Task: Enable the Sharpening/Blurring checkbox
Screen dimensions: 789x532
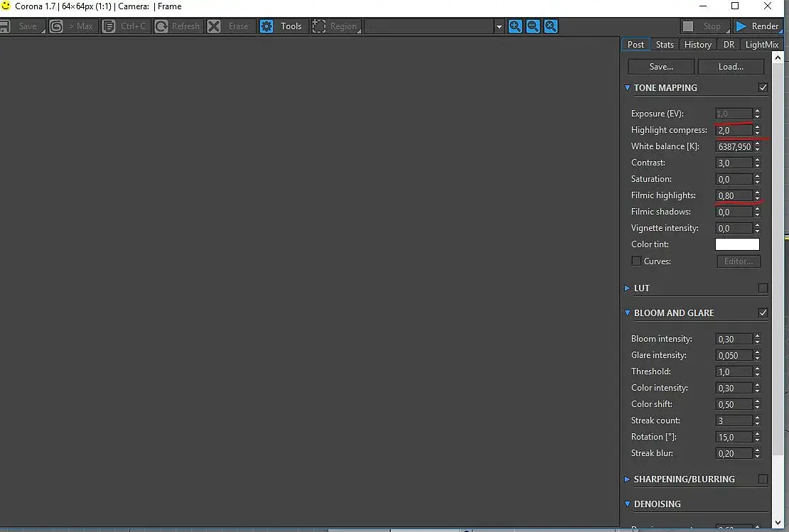Action: click(x=763, y=479)
